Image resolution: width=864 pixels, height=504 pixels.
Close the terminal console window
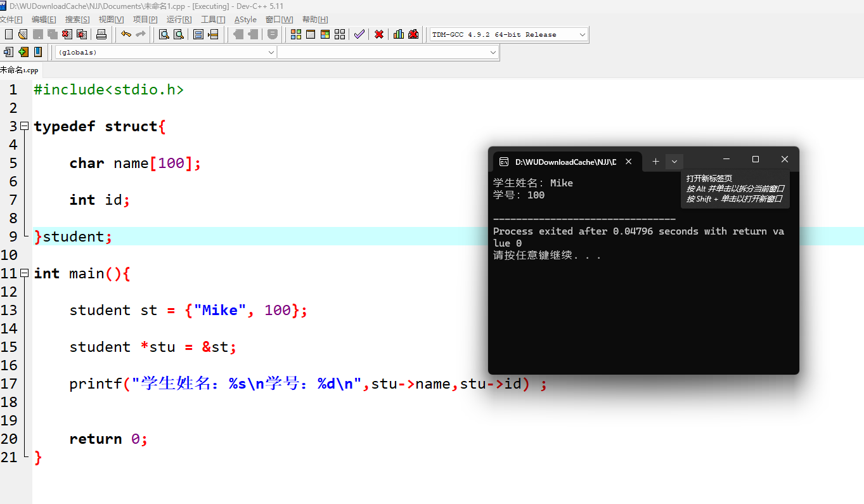coord(785,159)
